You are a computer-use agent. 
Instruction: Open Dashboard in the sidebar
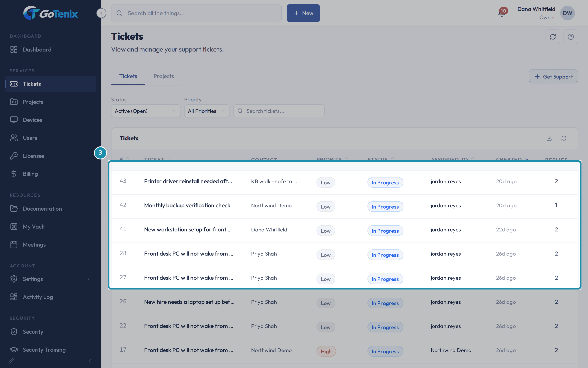(x=51, y=49)
